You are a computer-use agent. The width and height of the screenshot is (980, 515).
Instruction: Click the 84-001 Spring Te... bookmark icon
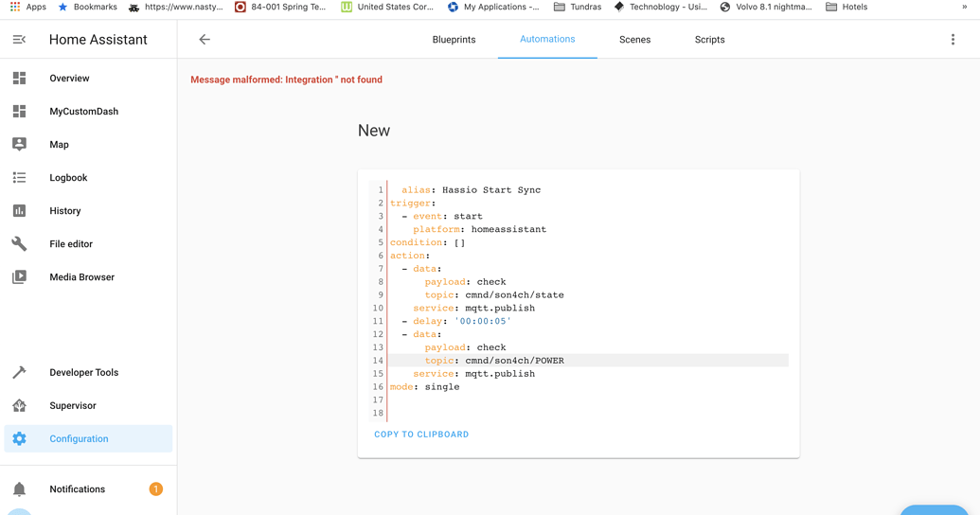240,7
